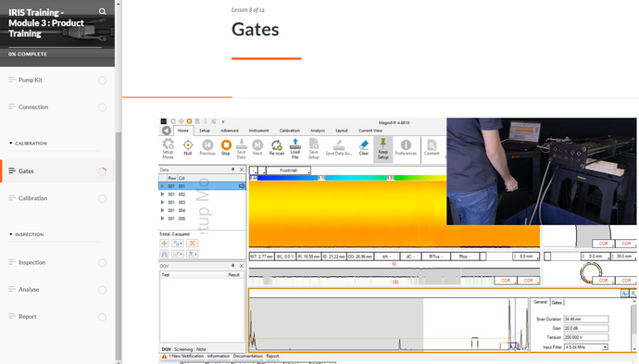Open the add-multiple dropdown beside plus icon
This screenshot has height=364, width=639.
[x=178, y=244]
